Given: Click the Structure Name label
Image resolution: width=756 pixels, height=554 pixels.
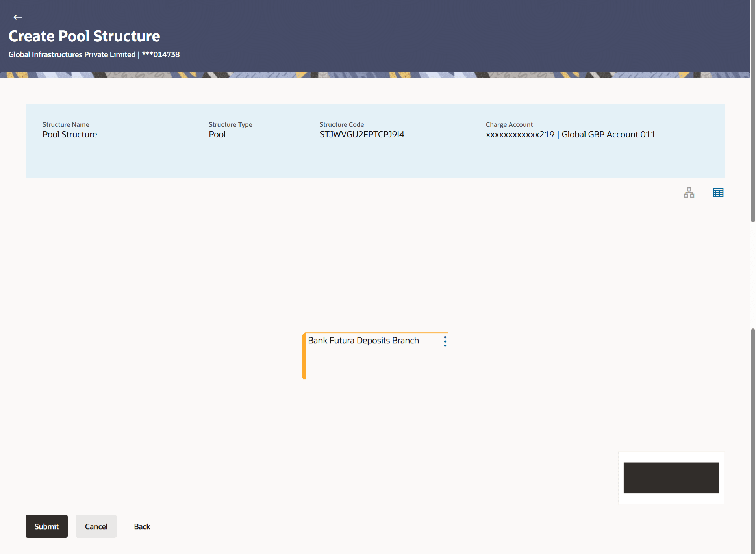Looking at the screenshot, I should click(66, 124).
